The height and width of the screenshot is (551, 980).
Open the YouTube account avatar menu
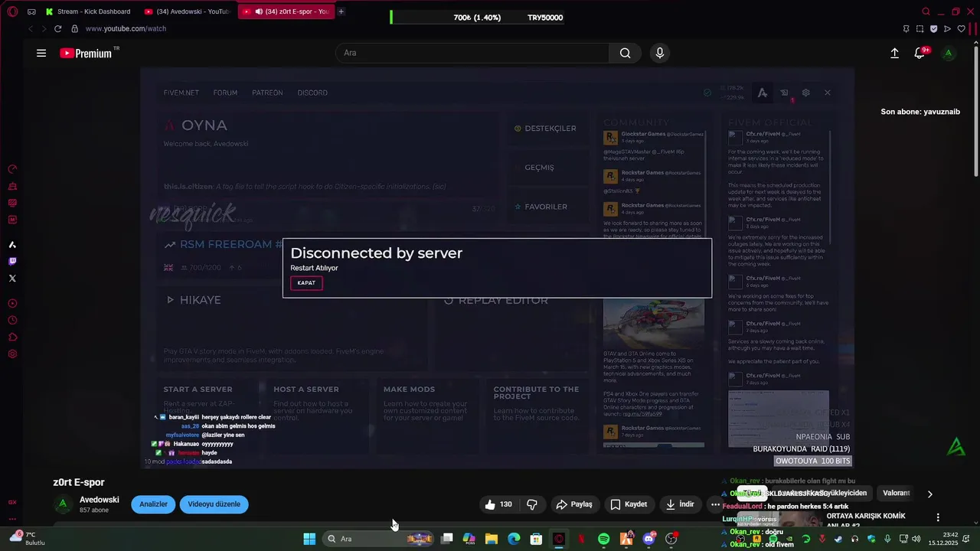click(x=949, y=53)
